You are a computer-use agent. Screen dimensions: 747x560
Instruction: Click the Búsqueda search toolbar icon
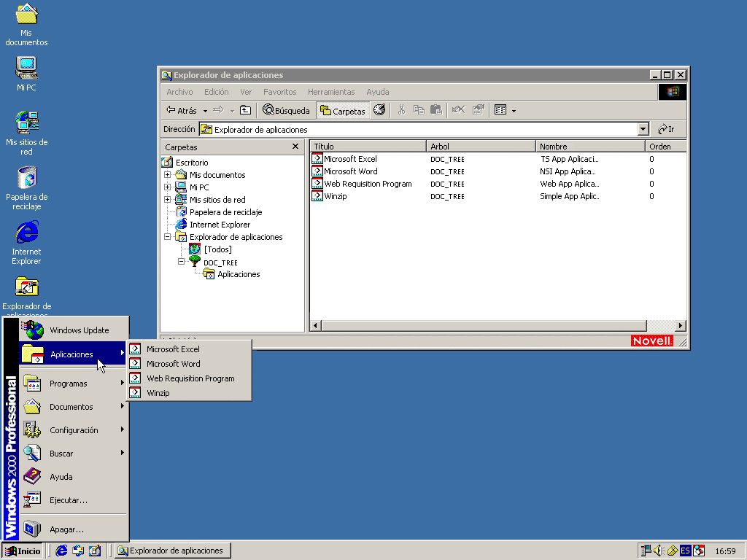pyautogui.click(x=286, y=111)
